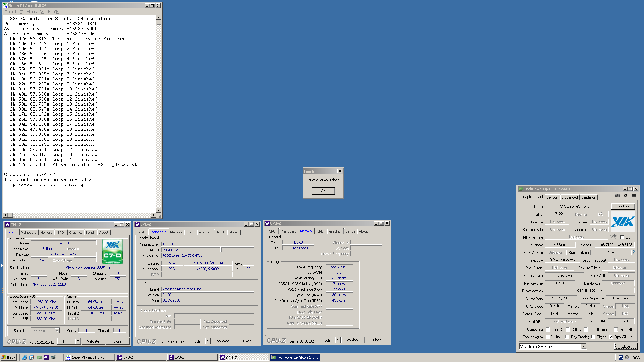Screen dimensions: 644x362
Task: Open the Graphics tab in the CPU-Z CPU window
Action: (76, 233)
